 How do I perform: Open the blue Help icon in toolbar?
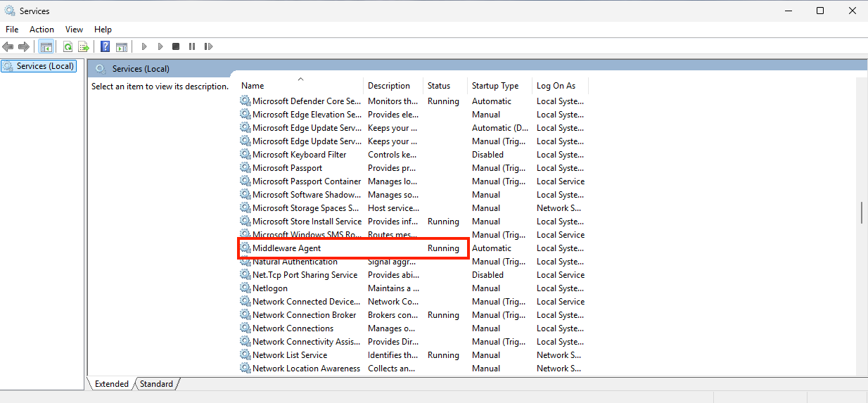[105, 46]
